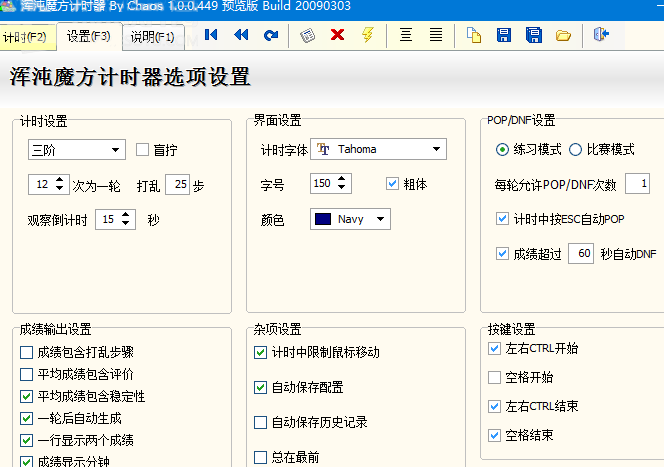
Task: Uncheck the 粗体 bold checkbox
Action: [392, 184]
